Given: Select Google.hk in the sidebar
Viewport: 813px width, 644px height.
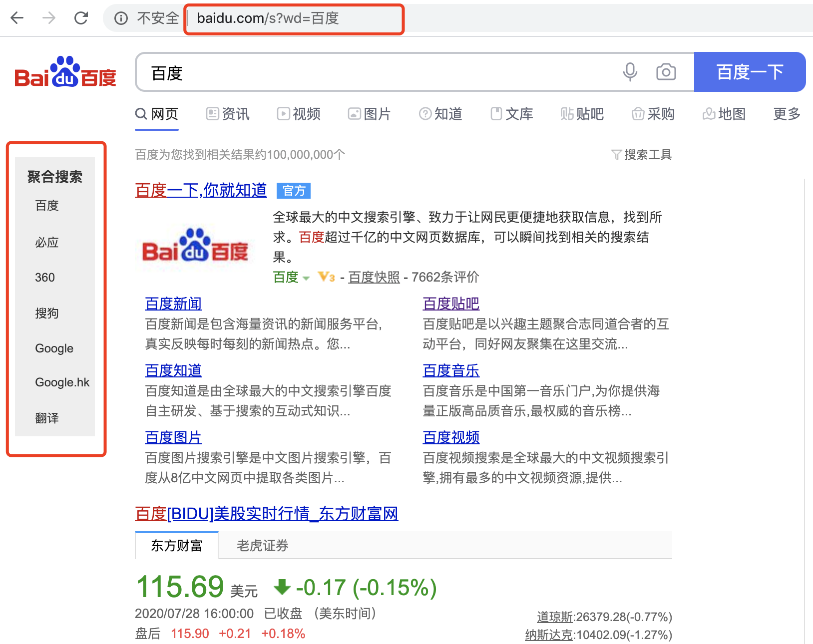Looking at the screenshot, I should tap(62, 382).
